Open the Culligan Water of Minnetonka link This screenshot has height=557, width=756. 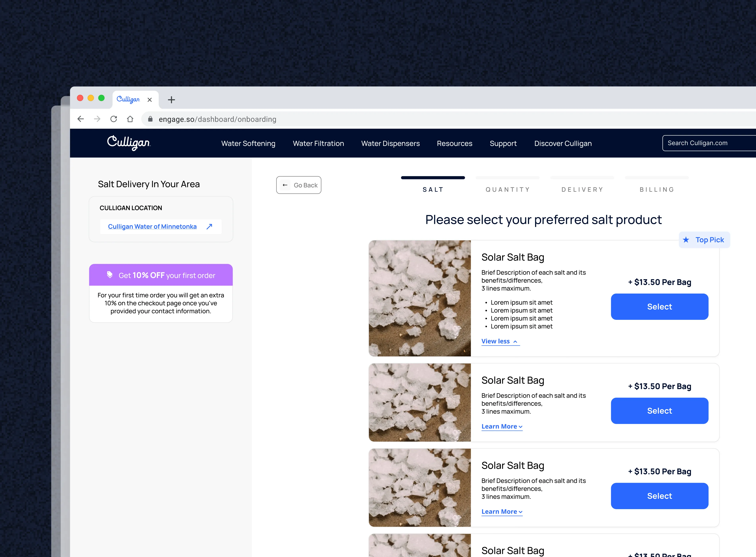152,227
